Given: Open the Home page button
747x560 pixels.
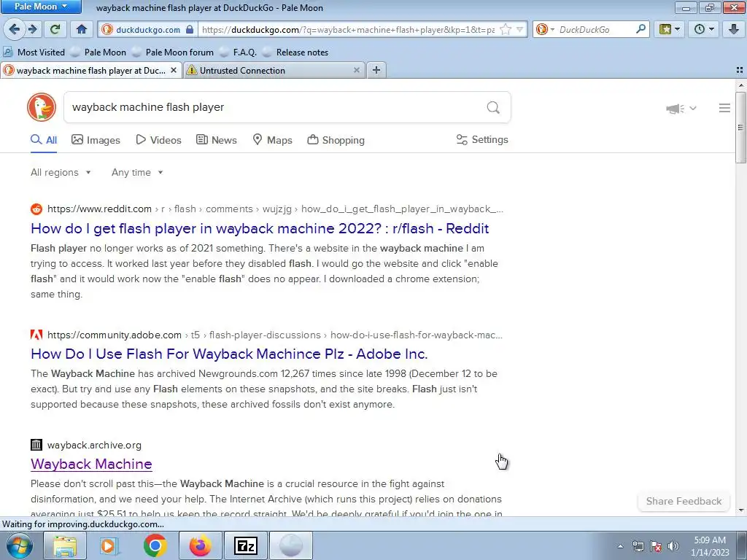Looking at the screenshot, I should coord(82,29).
